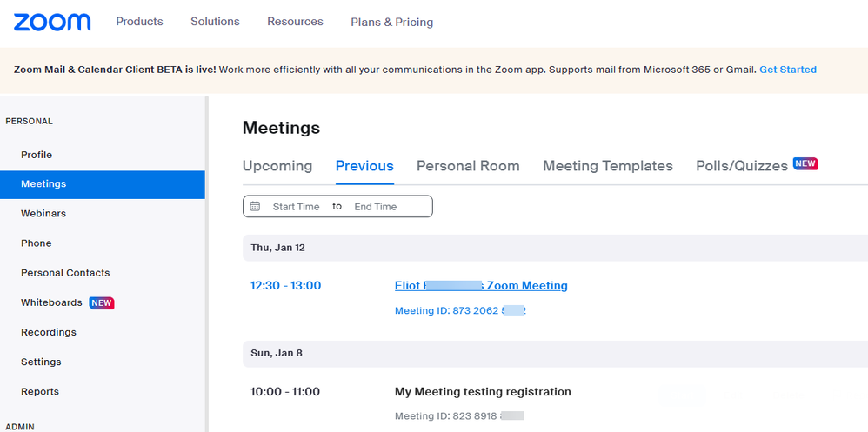
Task: Expand the Solutions menu
Action: click(x=215, y=22)
